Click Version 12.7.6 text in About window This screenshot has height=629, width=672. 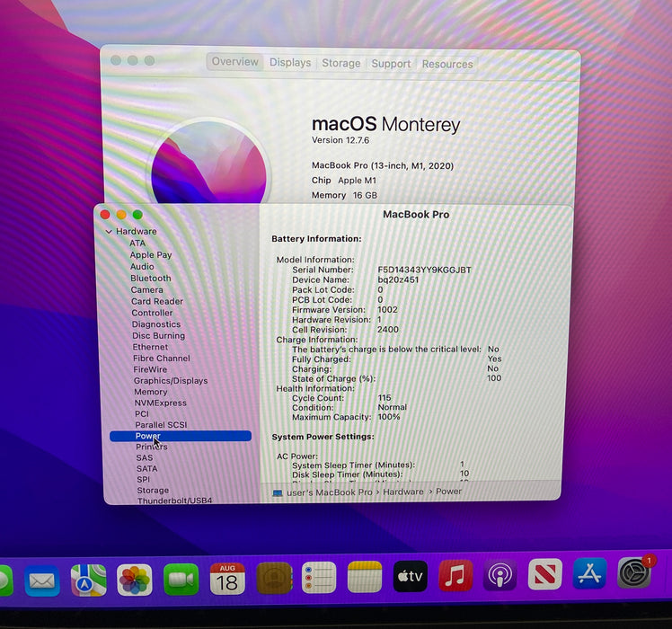pos(340,140)
